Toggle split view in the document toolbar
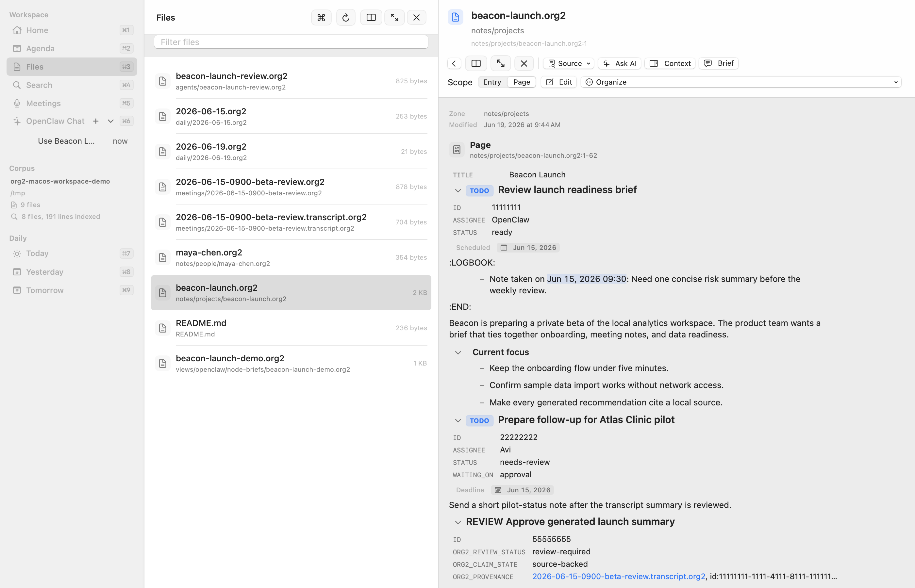The image size is (915, 588). (x=476, y=63)
